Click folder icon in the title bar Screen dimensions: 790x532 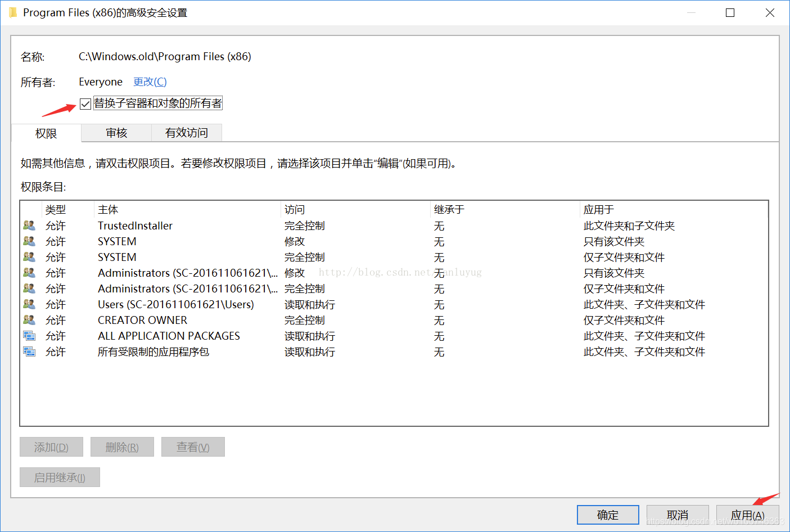(x=13, y=12)
